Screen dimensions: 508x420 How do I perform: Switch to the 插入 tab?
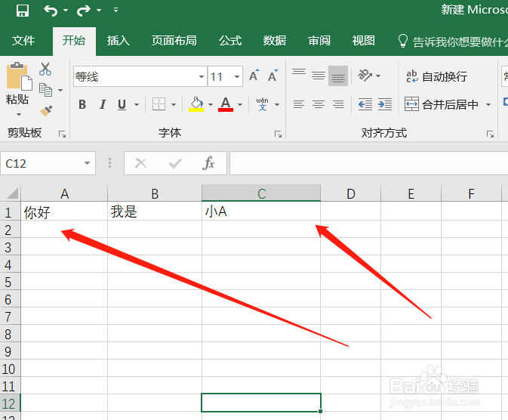coord(119,41)
